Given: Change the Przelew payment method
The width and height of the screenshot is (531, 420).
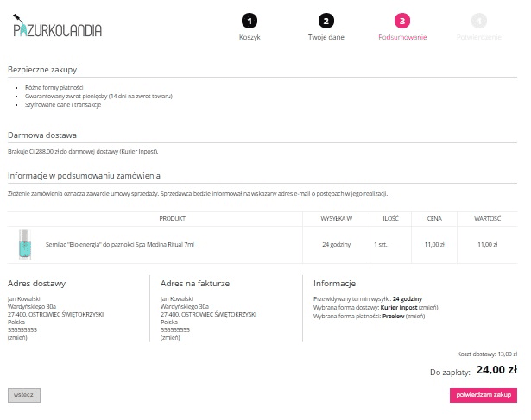Looking at the screenshot, I should pyautogui.click(x=415, y=317).
